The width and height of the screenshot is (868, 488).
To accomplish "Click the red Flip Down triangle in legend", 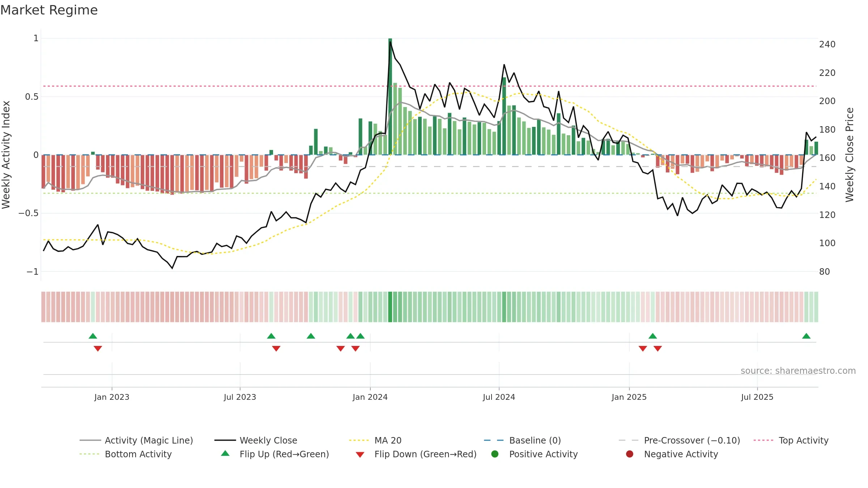I will [x=360, y=455].
